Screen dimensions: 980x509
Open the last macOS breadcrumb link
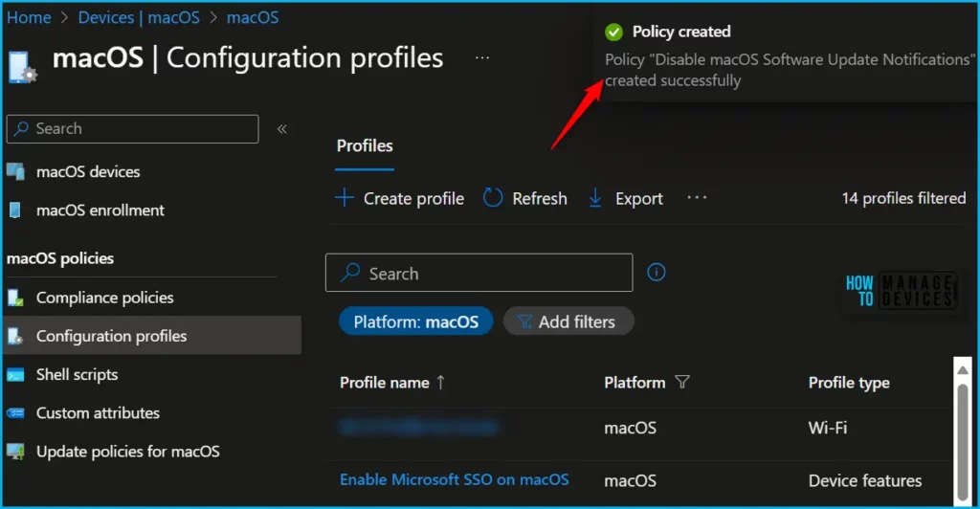coord(253,17)
